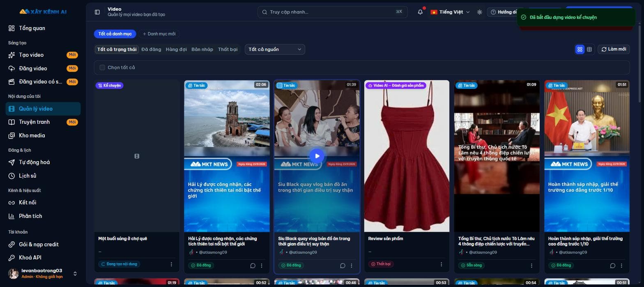Open the Hải Lý church video thumbnail

(227, 156)
